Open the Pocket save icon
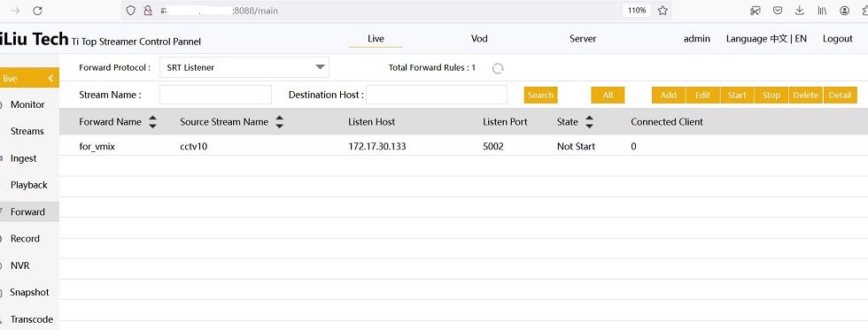This screenshot has width=868, height=330. (778, 11)
